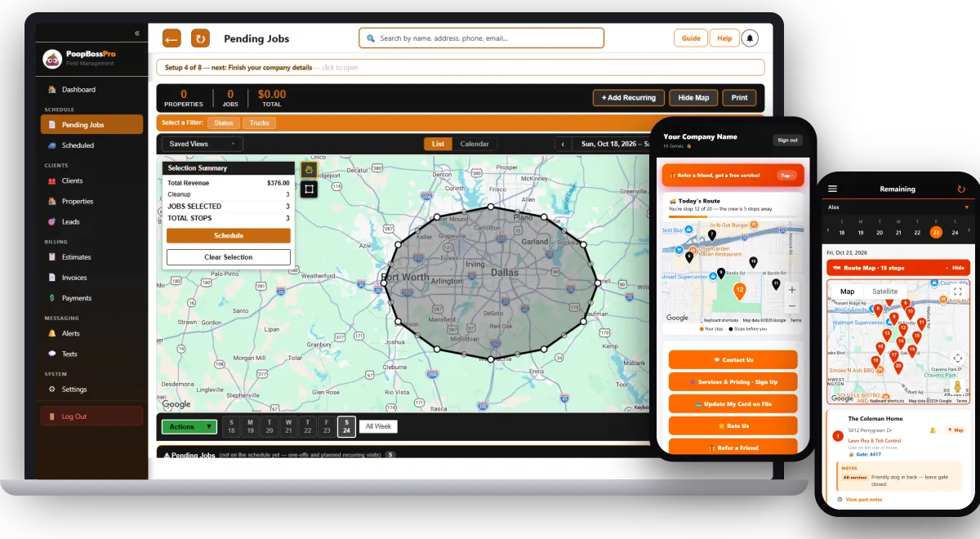Click the Schedule button in Selection Summary
The height and width of the screenshot is (539, 980).
(229, 235)
